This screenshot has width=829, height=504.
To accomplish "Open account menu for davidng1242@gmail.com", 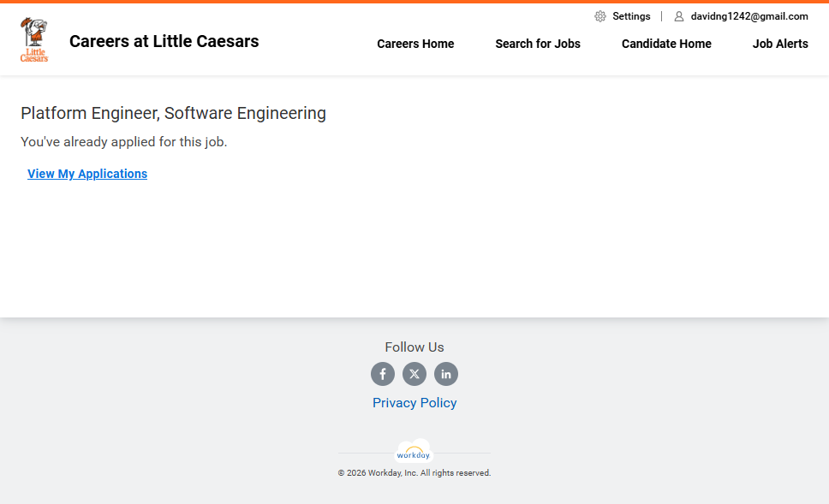I will click(749, 16).
